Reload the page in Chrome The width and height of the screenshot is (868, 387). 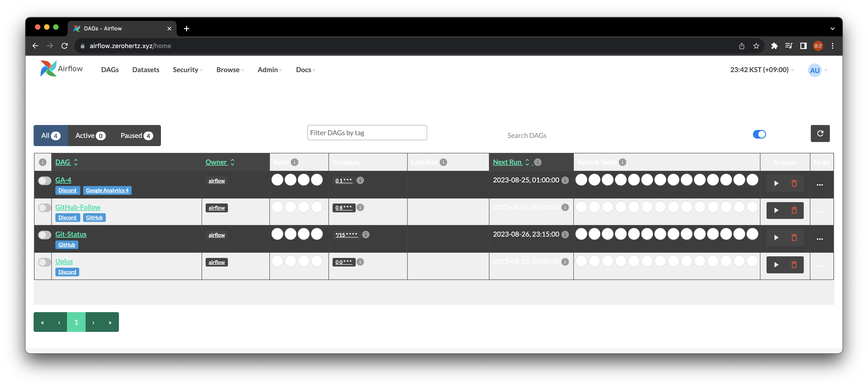pos(64,46)
